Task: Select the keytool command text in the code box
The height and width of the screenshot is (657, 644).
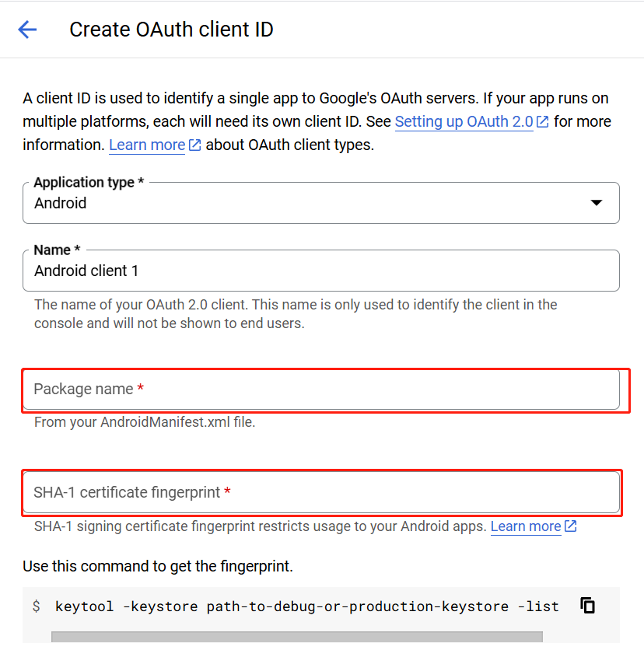Action: click(x=307, y=606)
